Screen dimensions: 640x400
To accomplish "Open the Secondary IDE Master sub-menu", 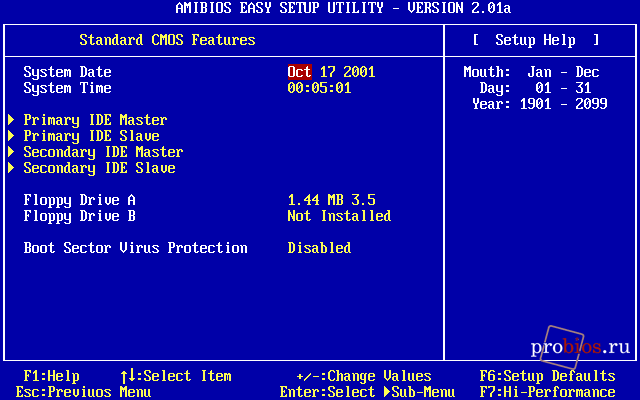I will point(103,153).
